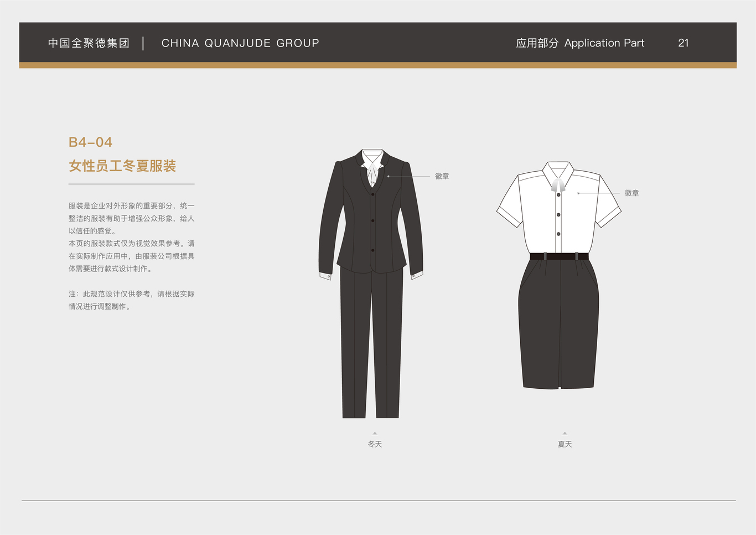Click the '冬天' caption
The height and width of the screenshot is (535, 756).
tap(375, 444)
